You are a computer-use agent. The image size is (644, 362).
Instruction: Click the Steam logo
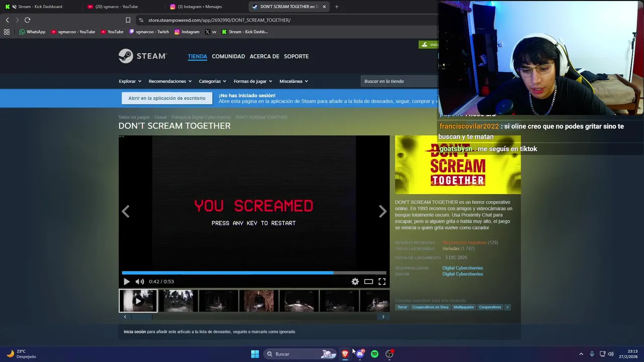pos(142,56)
